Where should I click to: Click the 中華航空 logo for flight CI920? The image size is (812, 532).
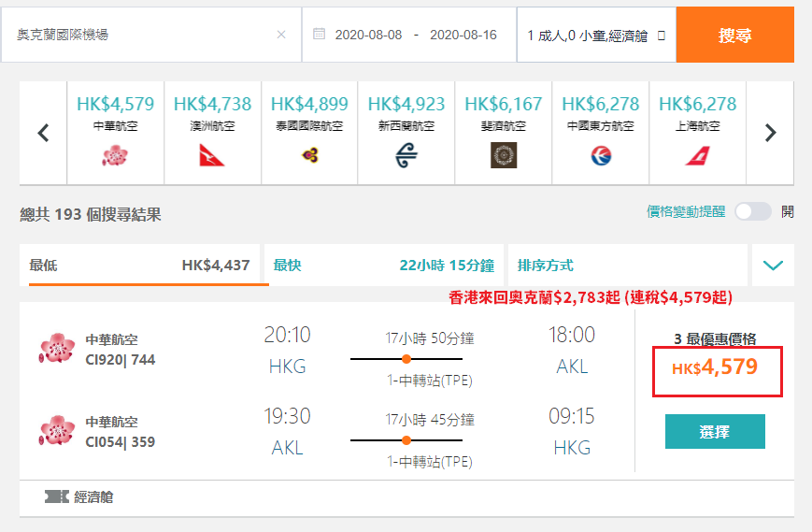56,348
